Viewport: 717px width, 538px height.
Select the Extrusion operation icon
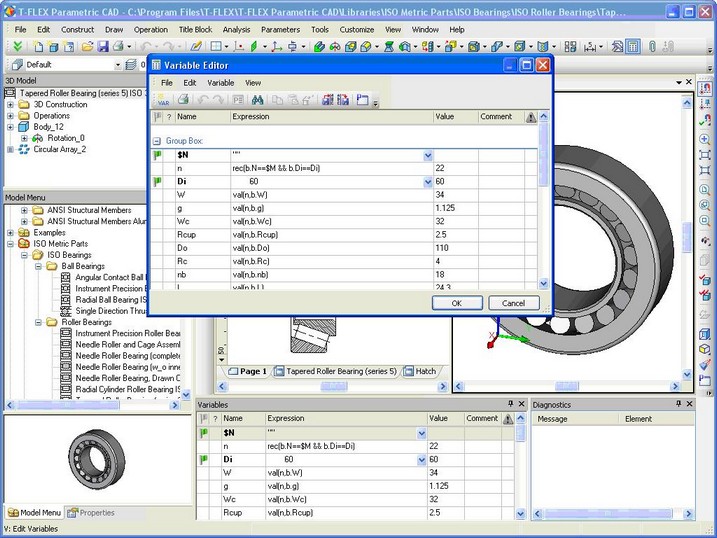tap(319, 46)
